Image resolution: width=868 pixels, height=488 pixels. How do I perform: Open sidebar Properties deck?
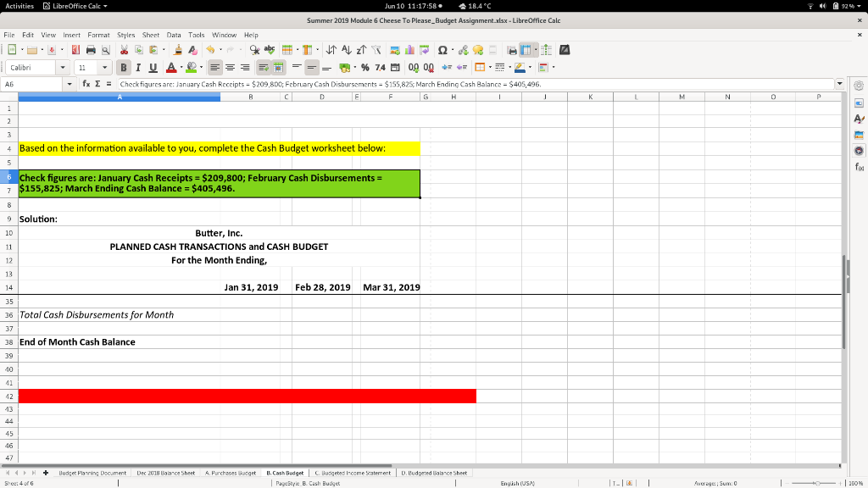click(x=859, y=103)
